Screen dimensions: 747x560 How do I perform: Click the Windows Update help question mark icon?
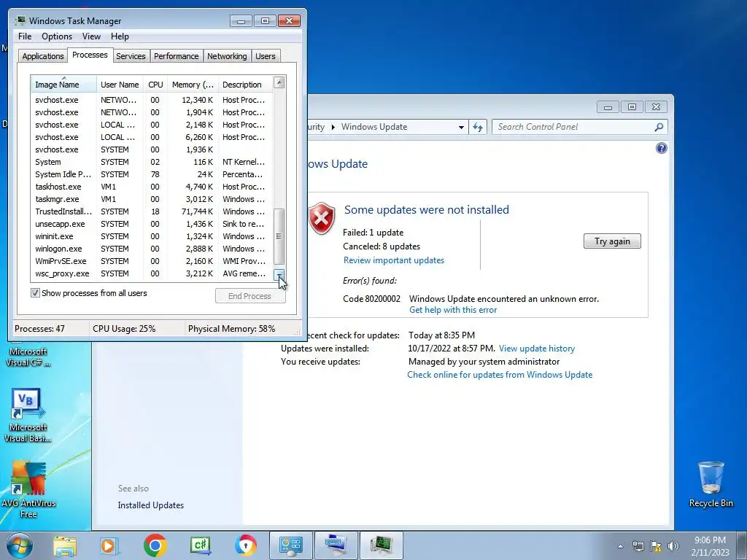pos(661,148)
